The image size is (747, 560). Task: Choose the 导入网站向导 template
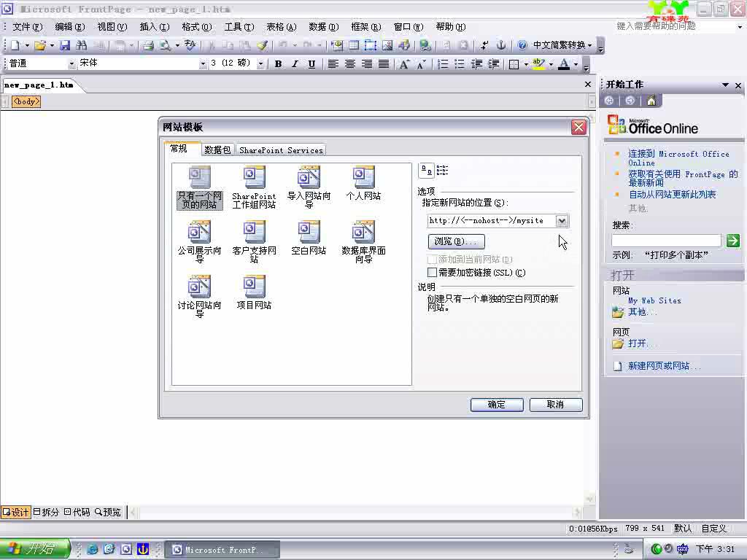pyautogui.click(x=309, y=187)
